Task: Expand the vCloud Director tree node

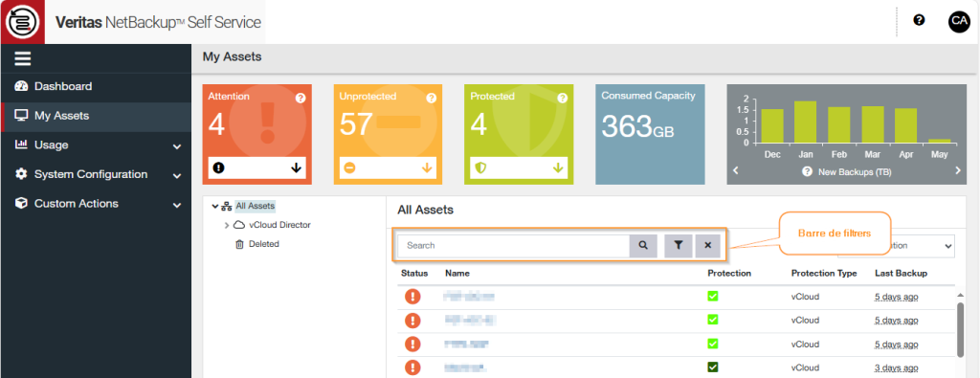Action: (x=227, y=225)
